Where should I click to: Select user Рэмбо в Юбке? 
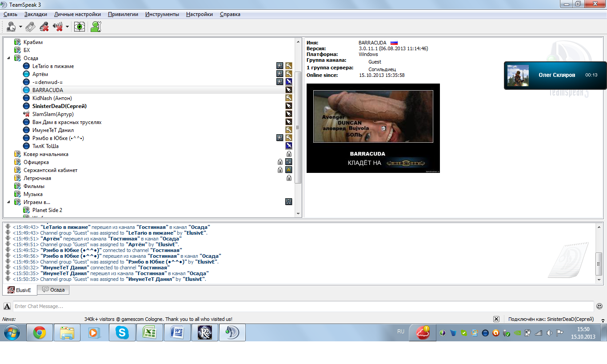(x=58, y=138)
